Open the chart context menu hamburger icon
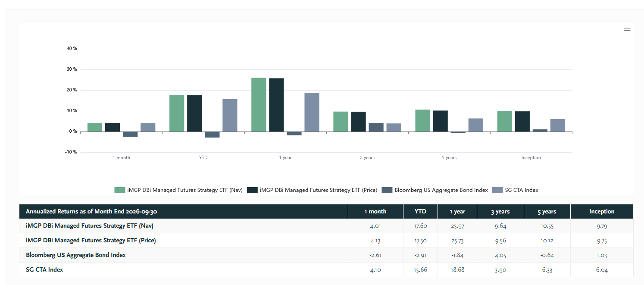644x285 pixels. point(627,28)
